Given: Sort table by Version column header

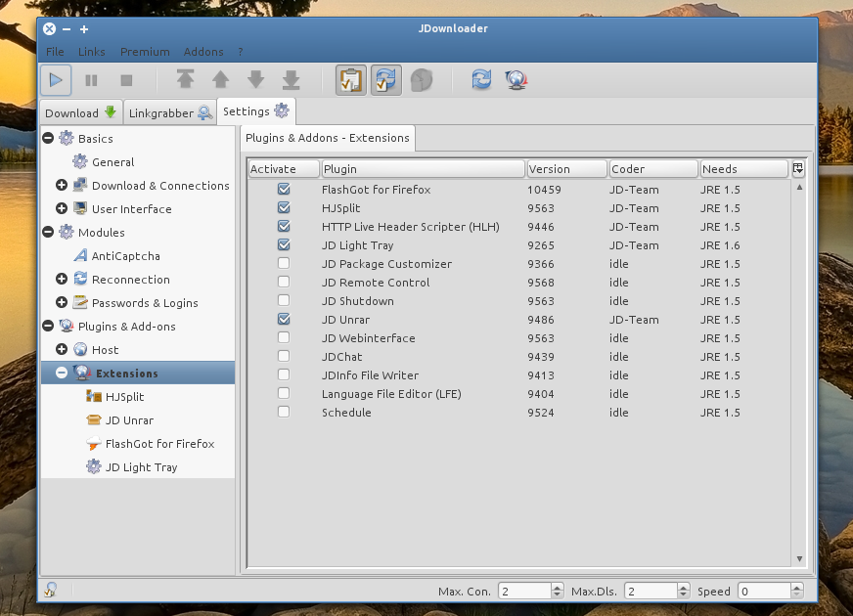Looking at the screenshot, I should coord(566,169).
